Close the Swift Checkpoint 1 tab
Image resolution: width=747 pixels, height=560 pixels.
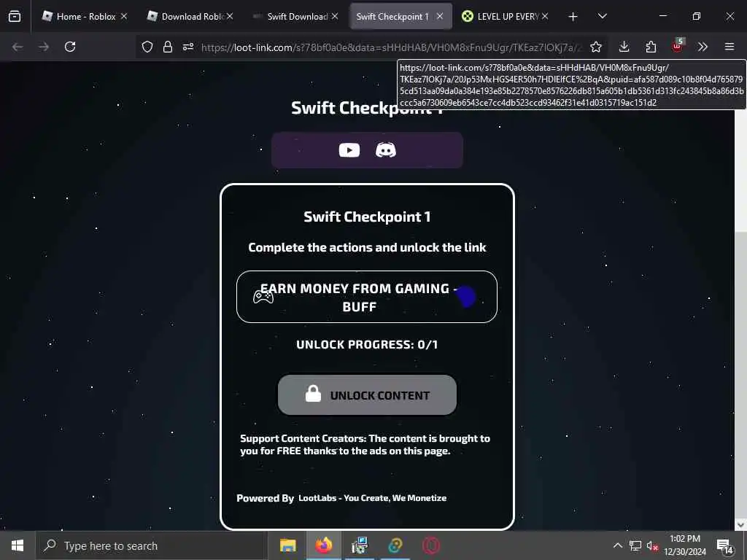[440, 16]
